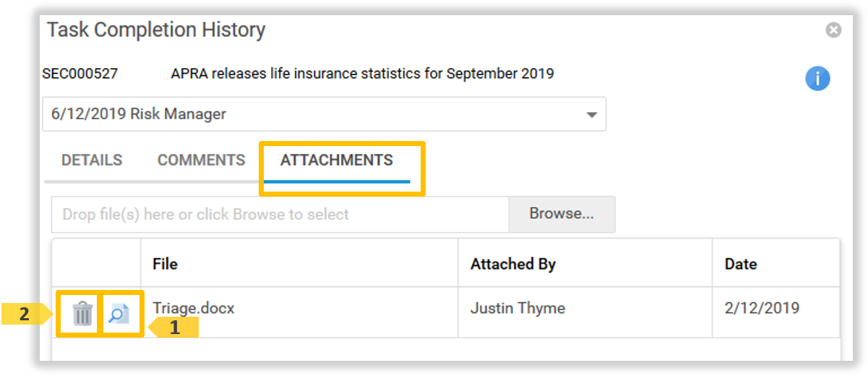Sort by the Date column header
Viewport: 868px width, 376px height.
coord(741,264)
